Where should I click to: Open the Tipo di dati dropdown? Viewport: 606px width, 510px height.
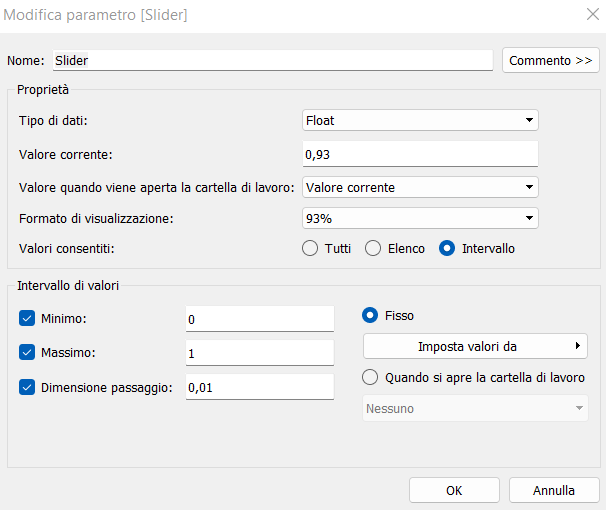(420, 121)
